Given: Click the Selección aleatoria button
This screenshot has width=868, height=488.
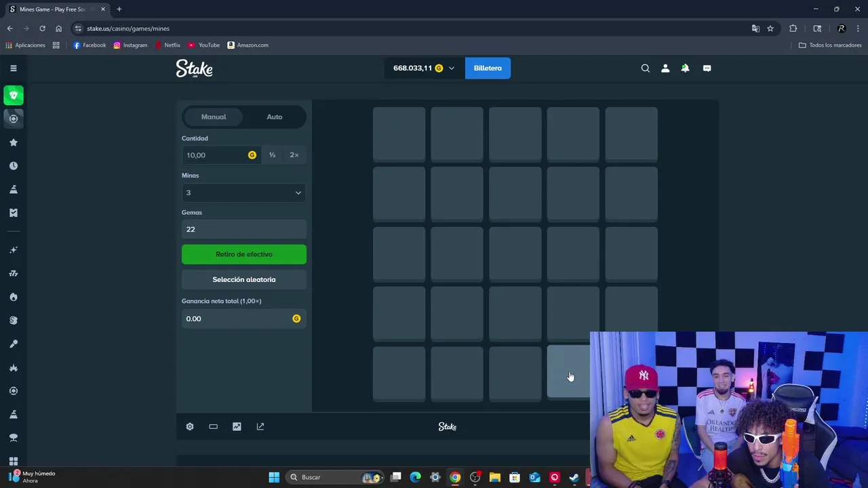Looking at the screenshot, I should click(x=244, y=279).
